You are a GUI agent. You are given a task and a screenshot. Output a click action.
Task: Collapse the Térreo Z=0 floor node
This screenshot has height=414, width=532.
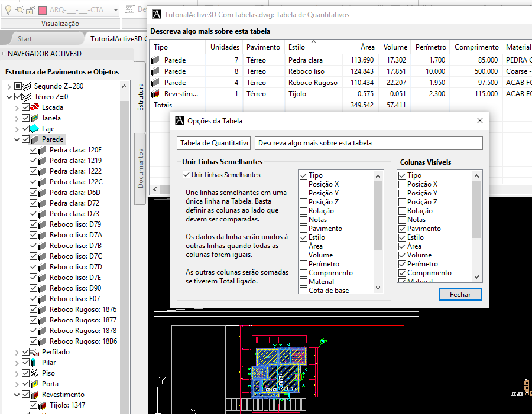tap(9, 97)
